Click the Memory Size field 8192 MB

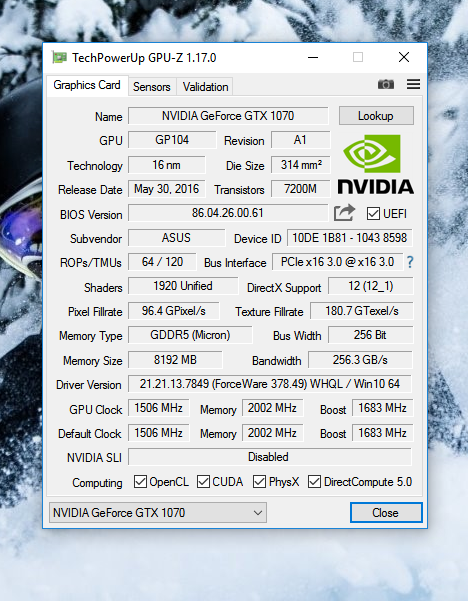click(x=175, y=360)
